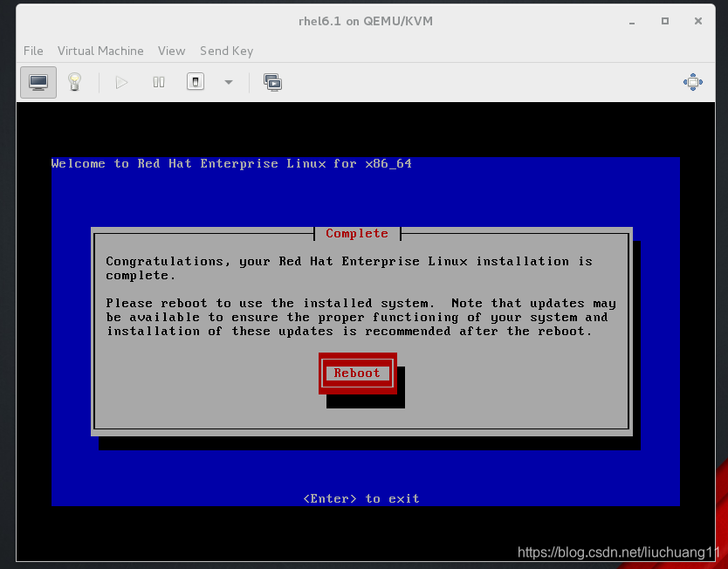Open virtual hardware details lightbulb
Image resolution: width=728 pixels, height=569 pixels.
pyautogui.click(x=75, y=83)
